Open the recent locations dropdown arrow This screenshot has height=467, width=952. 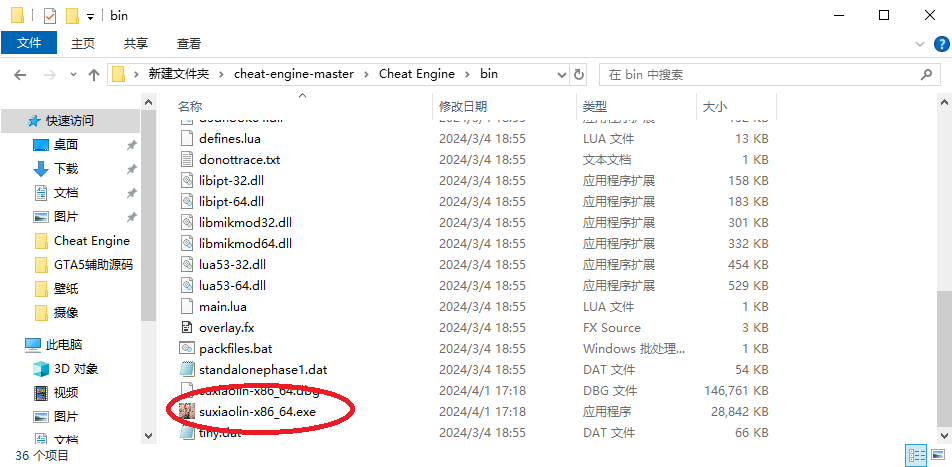[70, 74]
